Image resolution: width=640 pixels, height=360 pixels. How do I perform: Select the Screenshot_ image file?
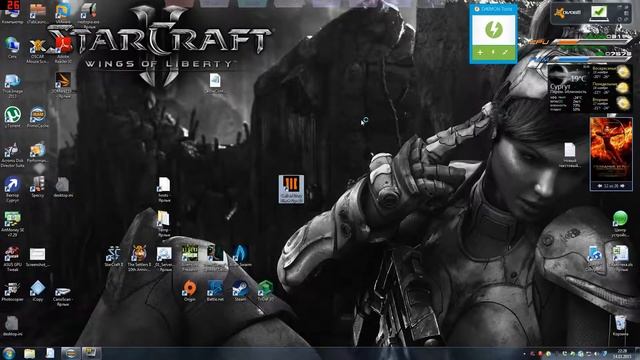click(x=38, y=257)
